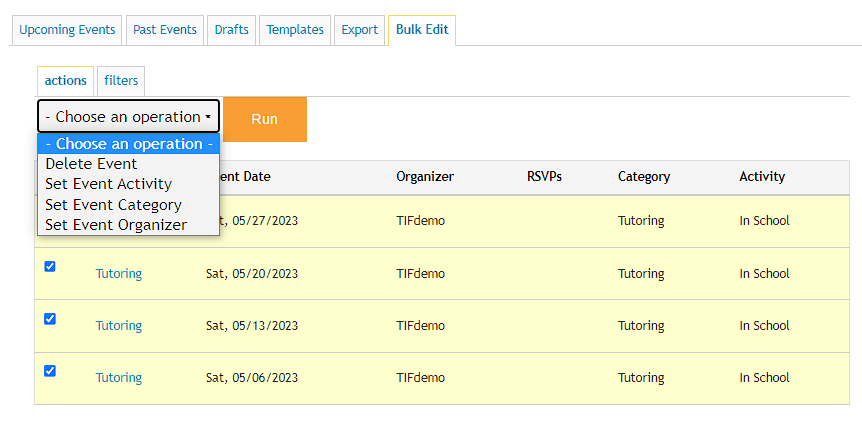The image size is (862, 430).
Task: Select Set Event Category option
Action: click(114, 205)
